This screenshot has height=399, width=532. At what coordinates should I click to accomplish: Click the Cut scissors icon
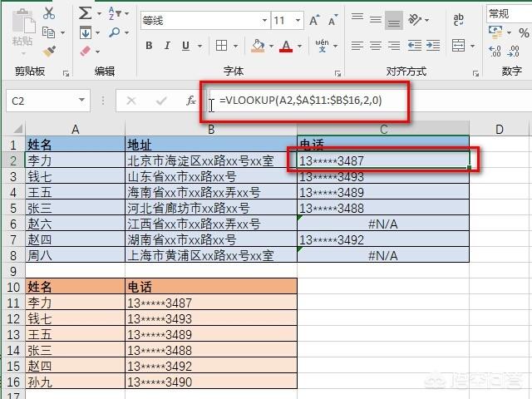pos(49,13)
